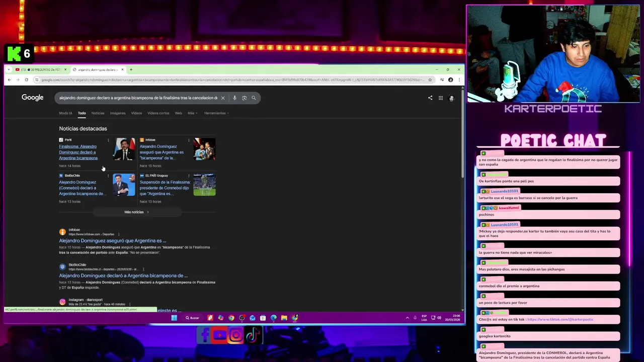Open the Windows Start menu
Image resolution: width=644 pixels, height=362 pixels.
[174, 318]
